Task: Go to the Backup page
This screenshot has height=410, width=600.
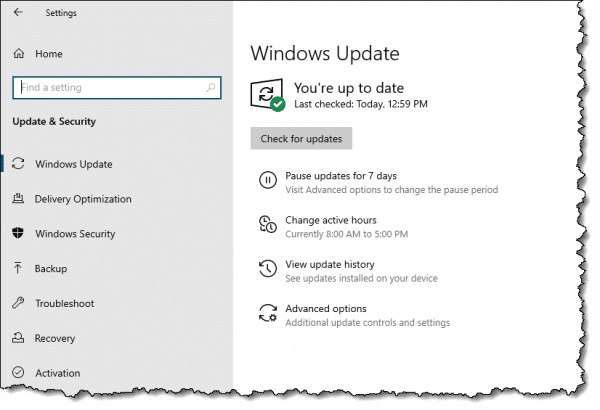Action: (x=51, y=269)
